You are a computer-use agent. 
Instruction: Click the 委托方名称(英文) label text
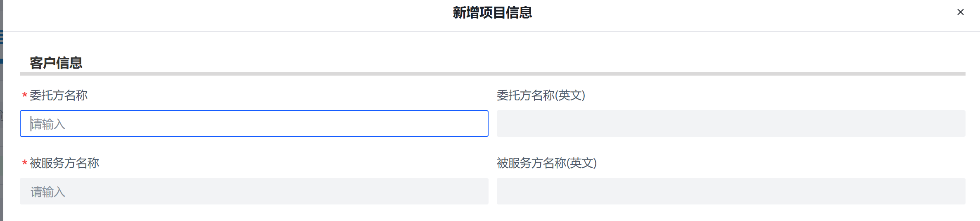[x=541, y=95]
